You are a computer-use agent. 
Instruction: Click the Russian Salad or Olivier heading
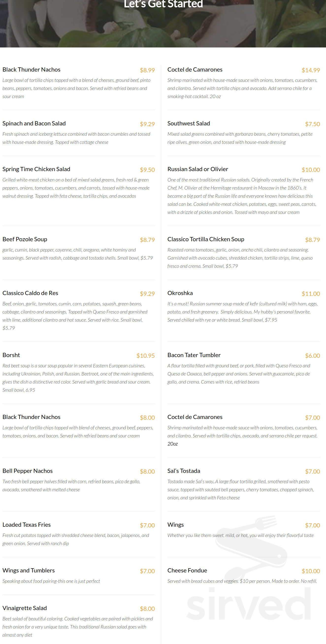click(198, 169)
